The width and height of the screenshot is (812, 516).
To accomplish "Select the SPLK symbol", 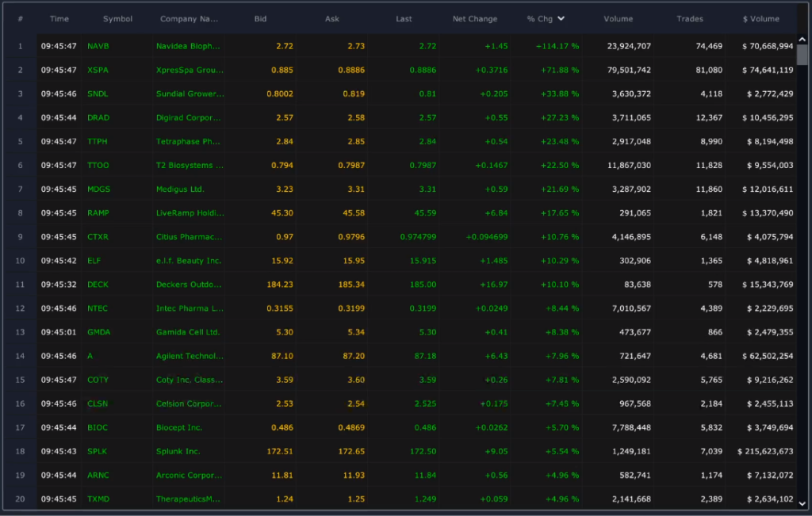I will 97,451.
